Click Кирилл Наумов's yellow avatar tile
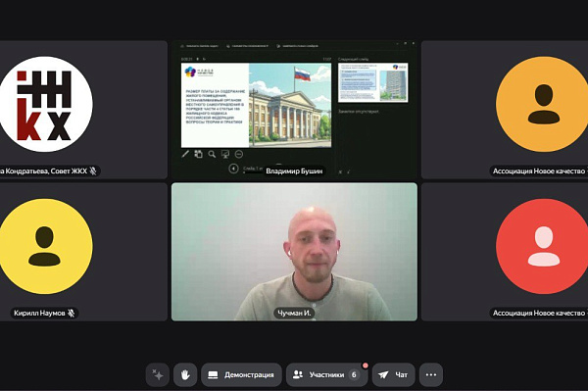 45,246
